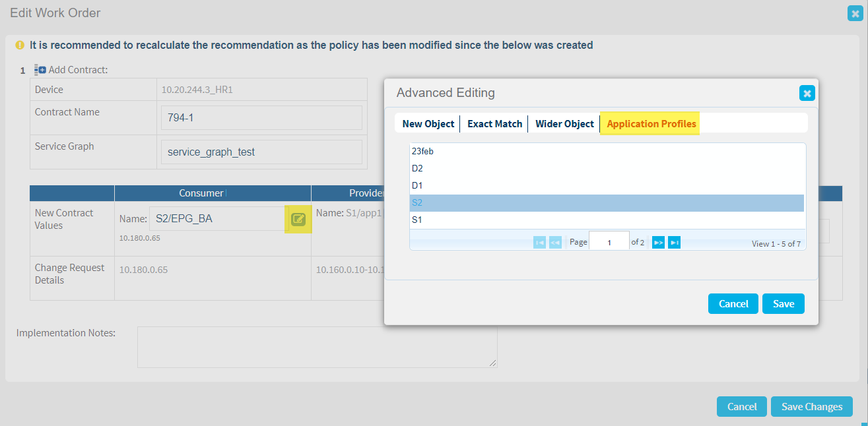
Task: Cancel the Advanced Editing dialog
Action: 733,304
